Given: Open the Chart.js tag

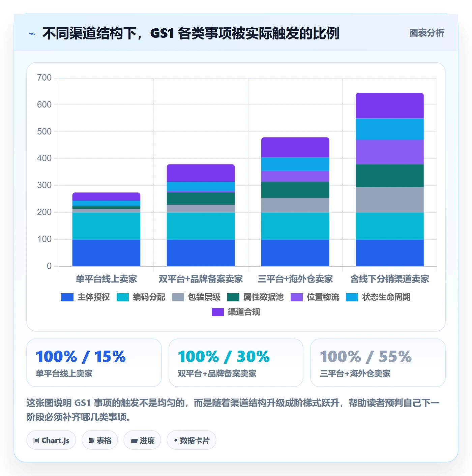Looking at the screenshot, I should coord(51,440).
